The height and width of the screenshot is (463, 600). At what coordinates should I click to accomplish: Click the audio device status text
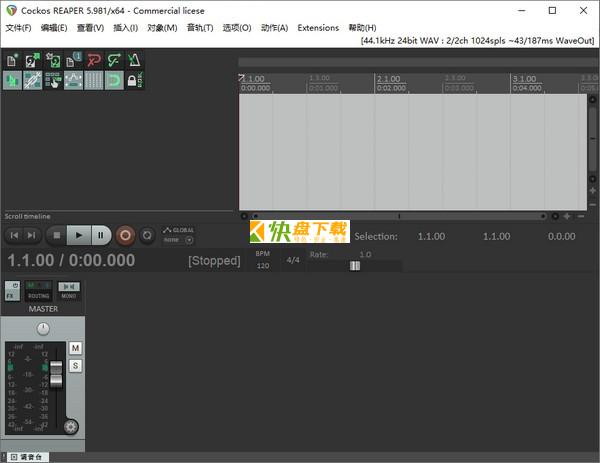pyautogui.click(x=478, y=41)
